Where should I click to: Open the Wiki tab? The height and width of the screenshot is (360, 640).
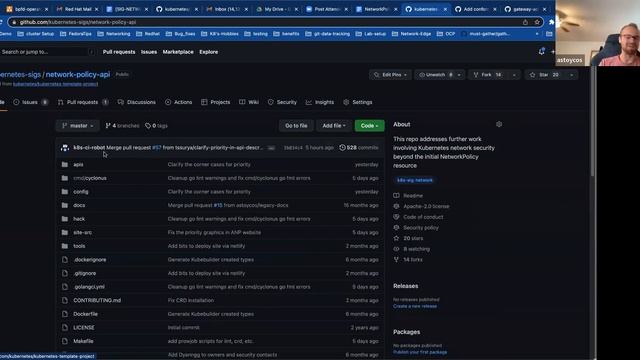tap(249, 102)
